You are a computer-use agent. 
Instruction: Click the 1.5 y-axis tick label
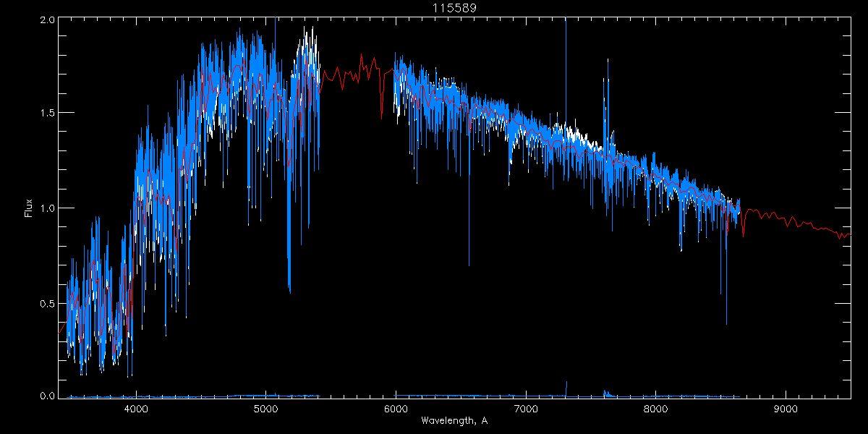click(x=47, y=113)
